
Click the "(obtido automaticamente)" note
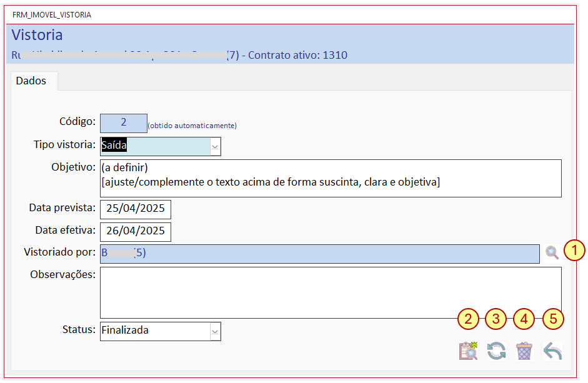click(x=192, y=126)
